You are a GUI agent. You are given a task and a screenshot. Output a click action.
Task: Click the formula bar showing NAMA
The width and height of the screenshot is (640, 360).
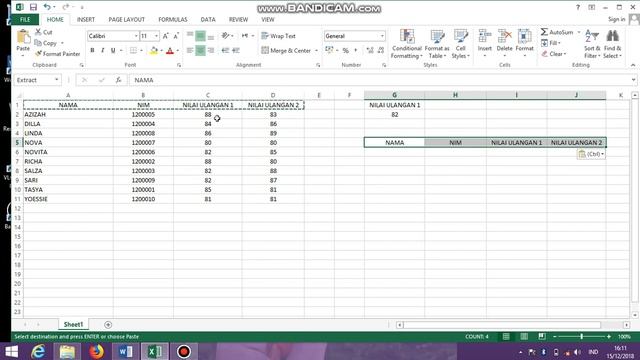[x=381, y=80]
